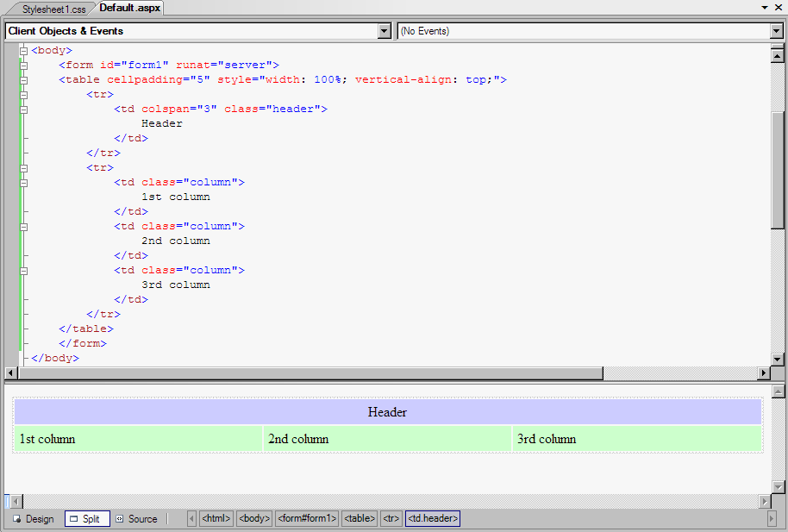The height and width of the screenshot is (532, 788).
Task: Click the 2nd column cell in design view
Action: [387, 439]
